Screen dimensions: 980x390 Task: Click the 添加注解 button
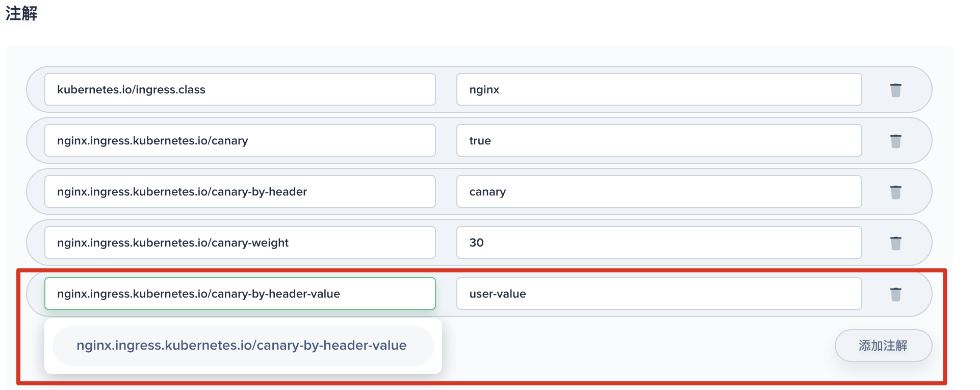coord(883,346)
